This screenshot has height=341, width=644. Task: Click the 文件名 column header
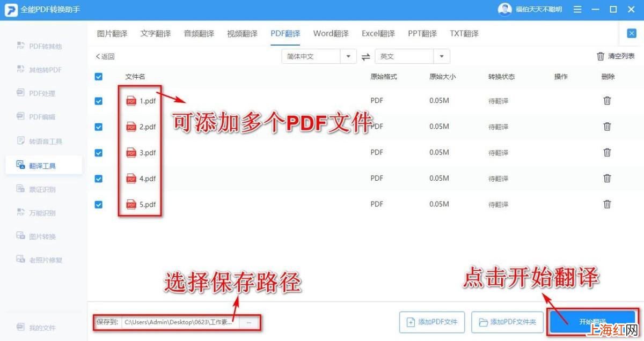pyautogui.click(x=135, y=77)
